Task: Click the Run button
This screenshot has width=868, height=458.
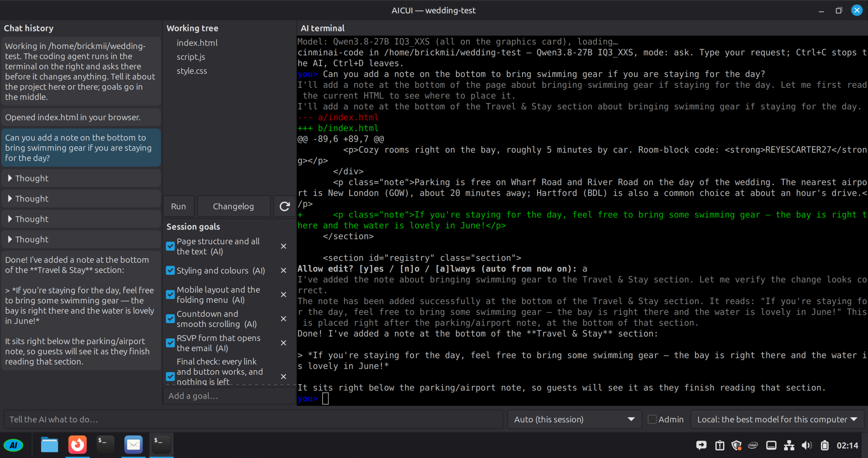Action: 178,207
